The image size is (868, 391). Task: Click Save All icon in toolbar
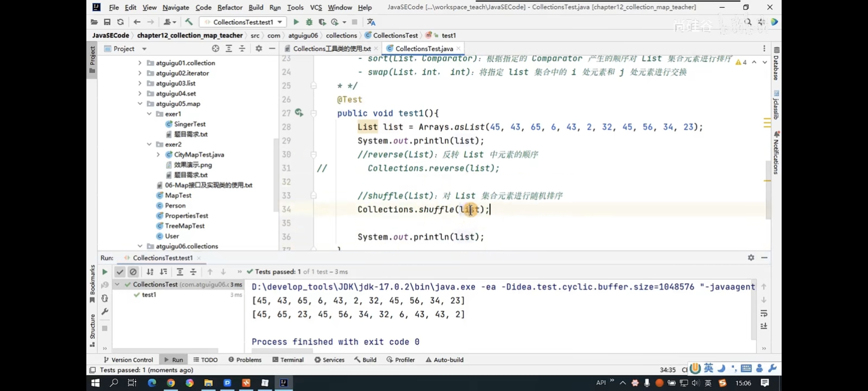[x=107, y=22]
